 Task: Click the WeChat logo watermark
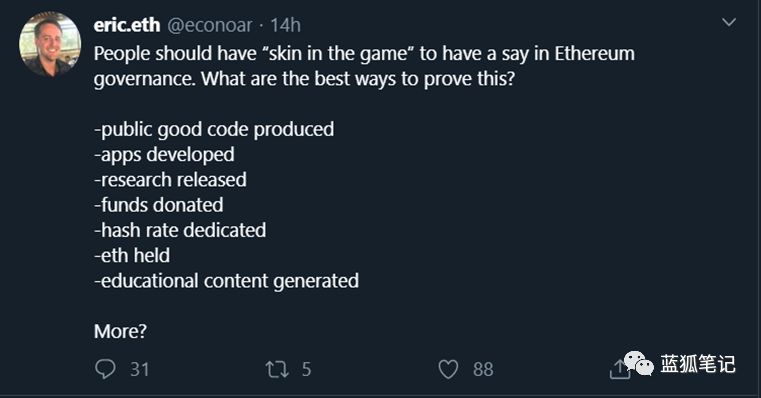[x=639, y=363]
